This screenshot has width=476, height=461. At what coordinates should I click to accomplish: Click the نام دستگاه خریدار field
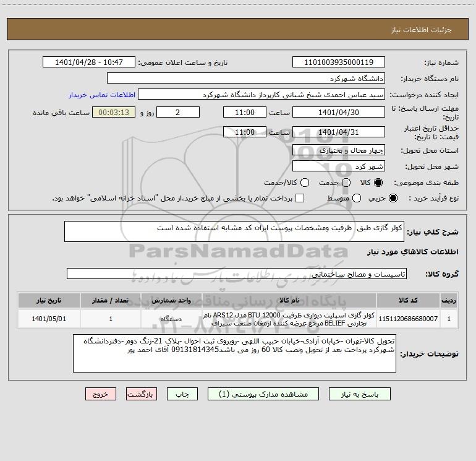(x=246, y=78)
